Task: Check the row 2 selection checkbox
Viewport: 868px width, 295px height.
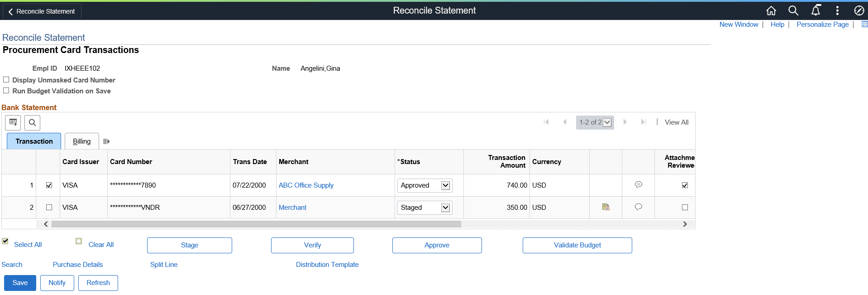Action: [49, 207]
